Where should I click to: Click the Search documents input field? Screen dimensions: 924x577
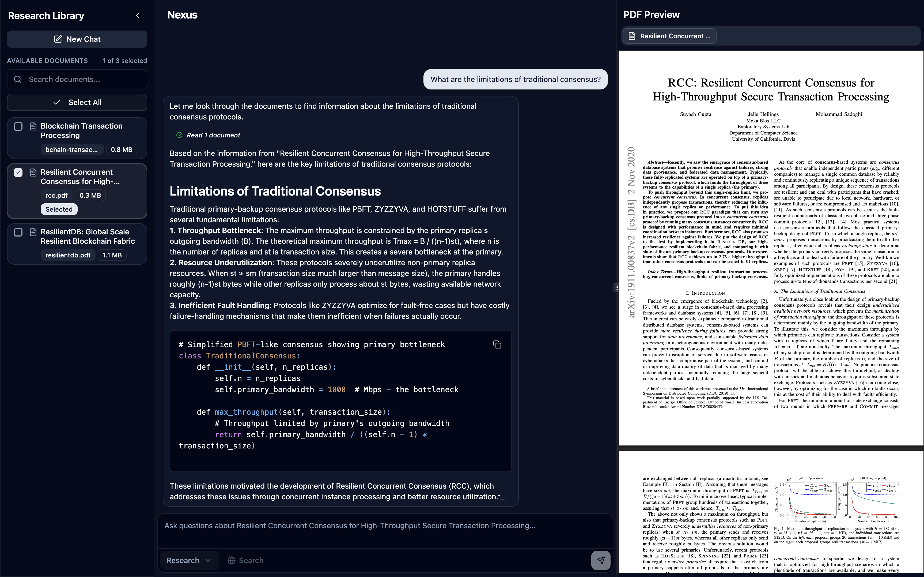pyautogui.click(x=84, y=79)
